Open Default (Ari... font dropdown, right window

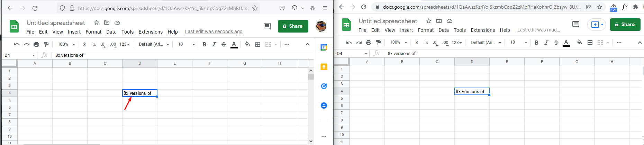(x=486, y=43)
